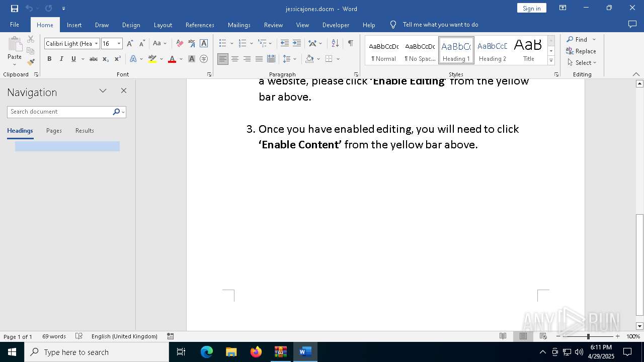The image size is (644, 362).
Task: Open Firefox from the taskbar
Action: [x=256, y=352]
